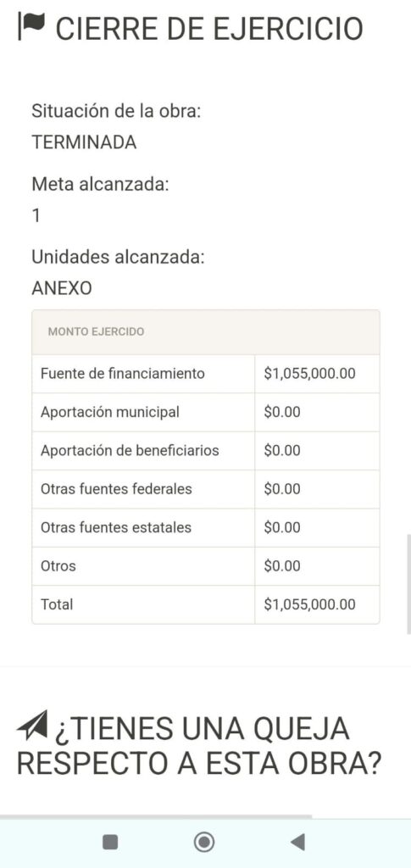Screen dimensions: 411x868
Task: Tap the Android home circle button
Action: pos(204,842)
